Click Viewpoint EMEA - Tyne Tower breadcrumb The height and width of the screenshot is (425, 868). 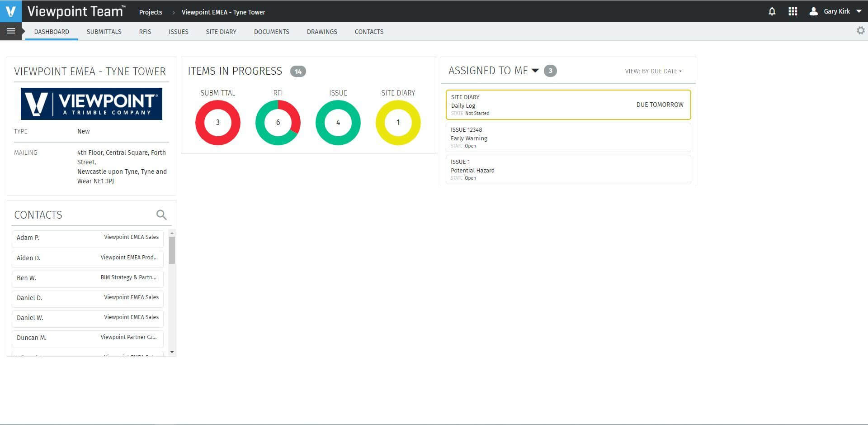223,12
